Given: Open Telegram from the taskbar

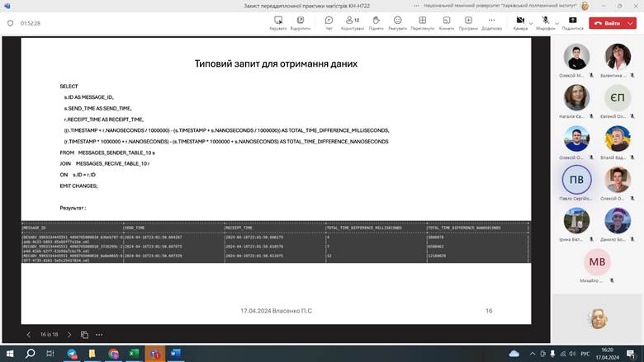Looking at the screenshot, I should [72, 354].
